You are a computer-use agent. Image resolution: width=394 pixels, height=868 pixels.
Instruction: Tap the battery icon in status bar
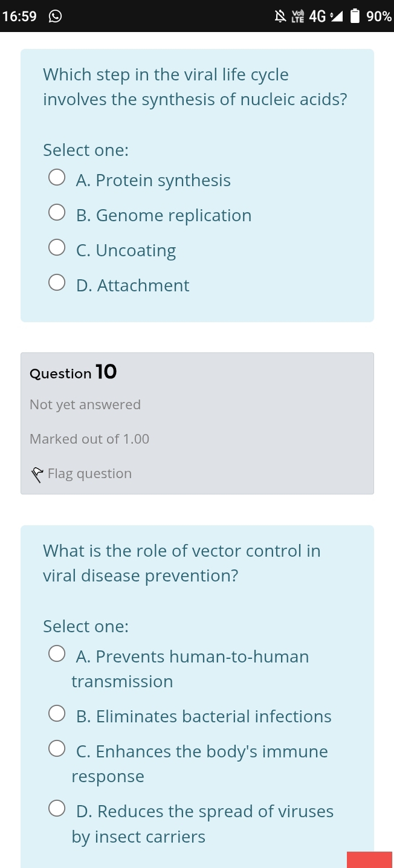(355, 16)
